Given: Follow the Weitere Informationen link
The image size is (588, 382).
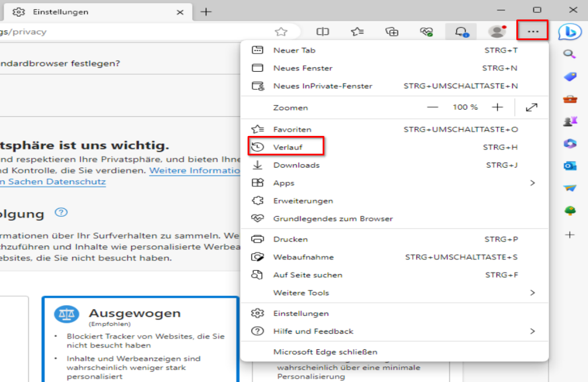Looking at the screenshot, I should tap(195, 170).
